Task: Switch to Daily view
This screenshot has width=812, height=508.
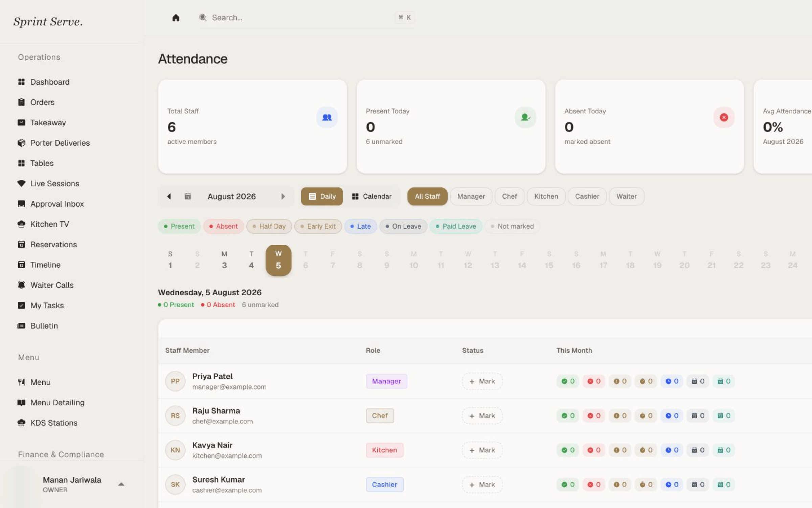Action: click(x=322, y=196)
